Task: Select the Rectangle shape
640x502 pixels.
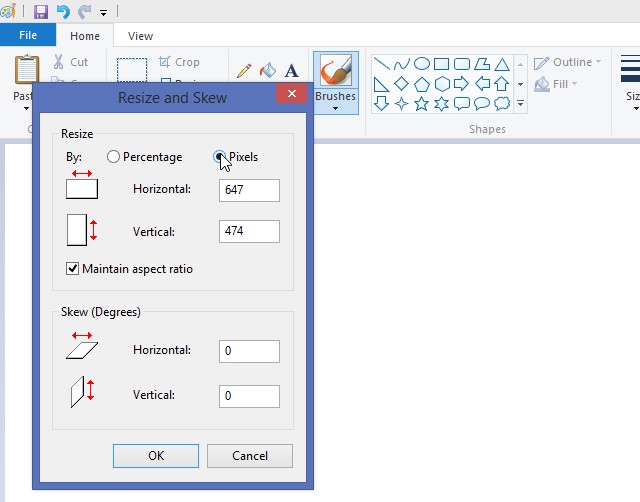Action: [442, 64]
